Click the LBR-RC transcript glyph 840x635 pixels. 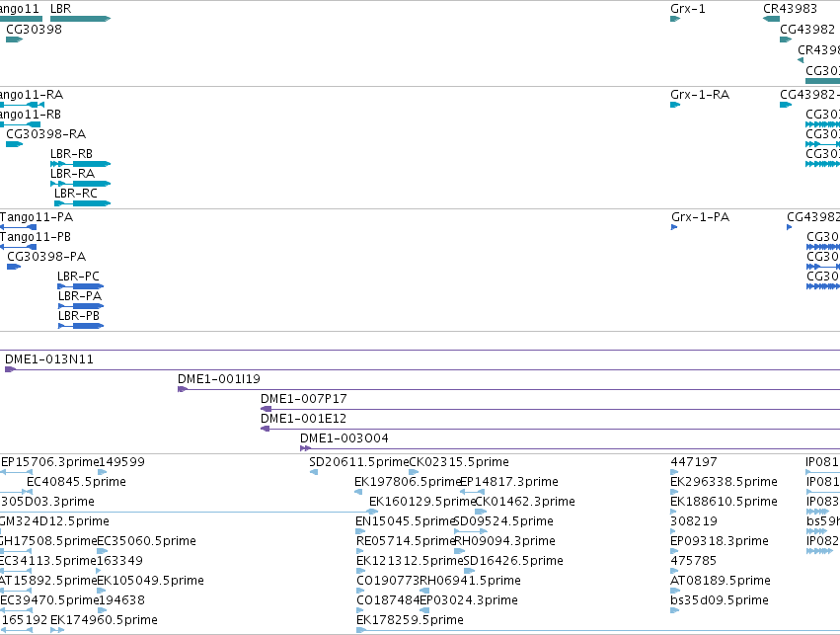tap(83, 203)
